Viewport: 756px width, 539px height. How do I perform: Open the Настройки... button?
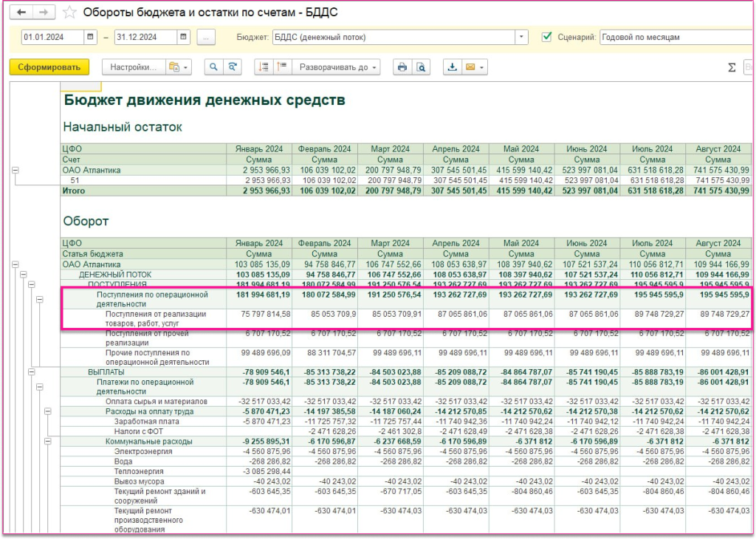134,67
